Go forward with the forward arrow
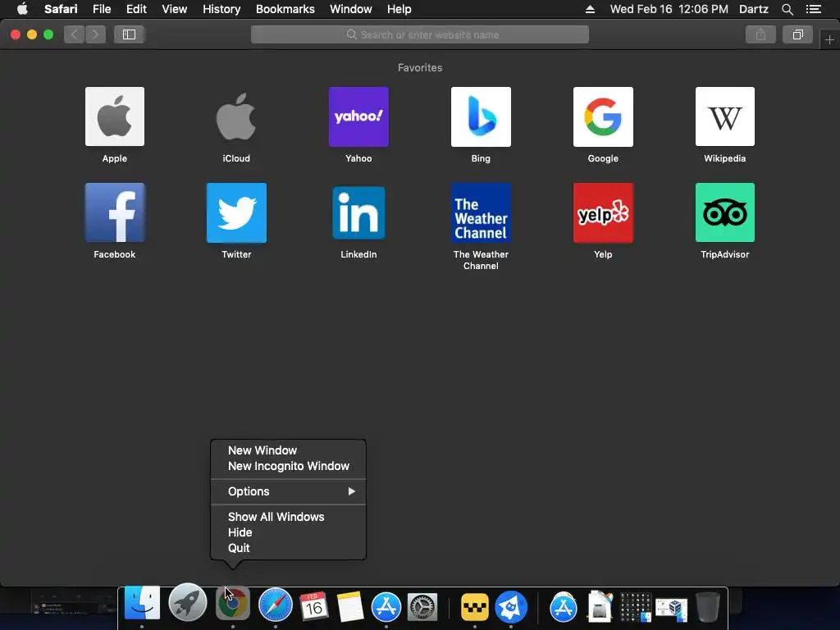 95,34
